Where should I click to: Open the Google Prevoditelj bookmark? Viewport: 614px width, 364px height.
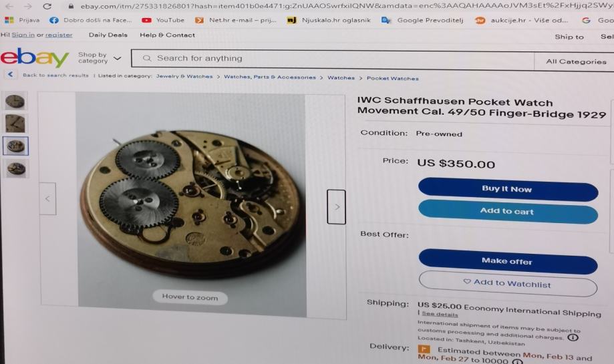point(422,20)
